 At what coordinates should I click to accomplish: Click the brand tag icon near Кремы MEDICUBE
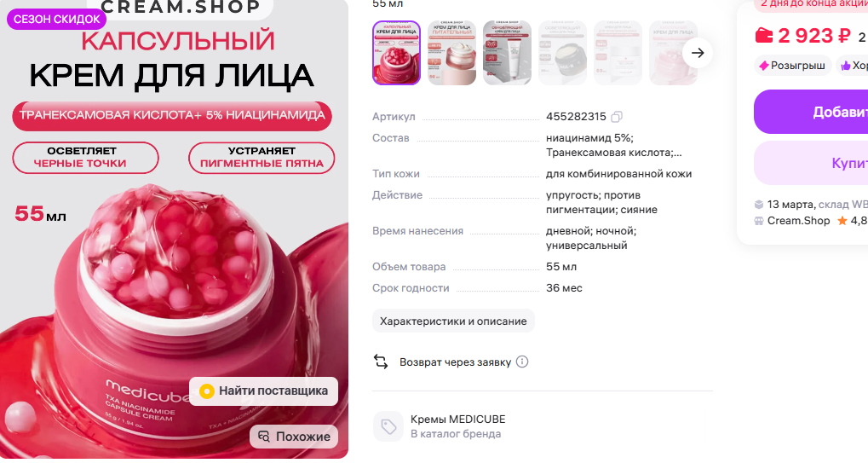(x=388, y=426)
